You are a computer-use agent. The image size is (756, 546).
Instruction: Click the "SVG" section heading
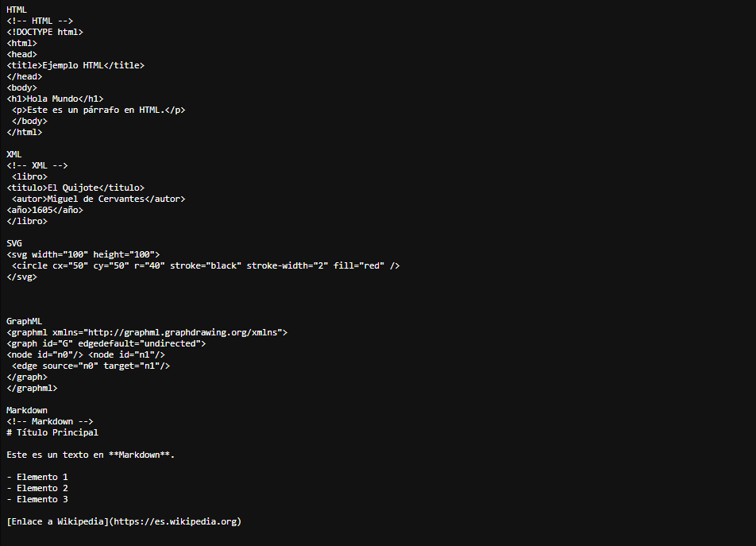click(14, 243)
